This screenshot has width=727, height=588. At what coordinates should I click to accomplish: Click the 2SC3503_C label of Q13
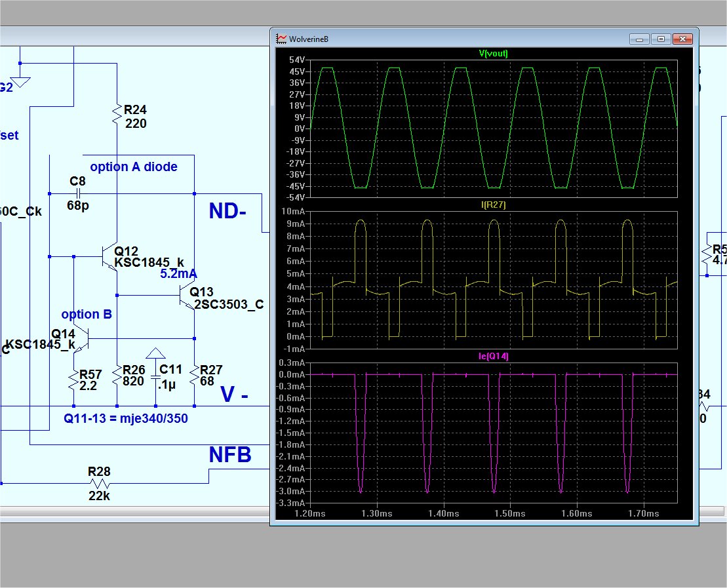pos(229,305)
